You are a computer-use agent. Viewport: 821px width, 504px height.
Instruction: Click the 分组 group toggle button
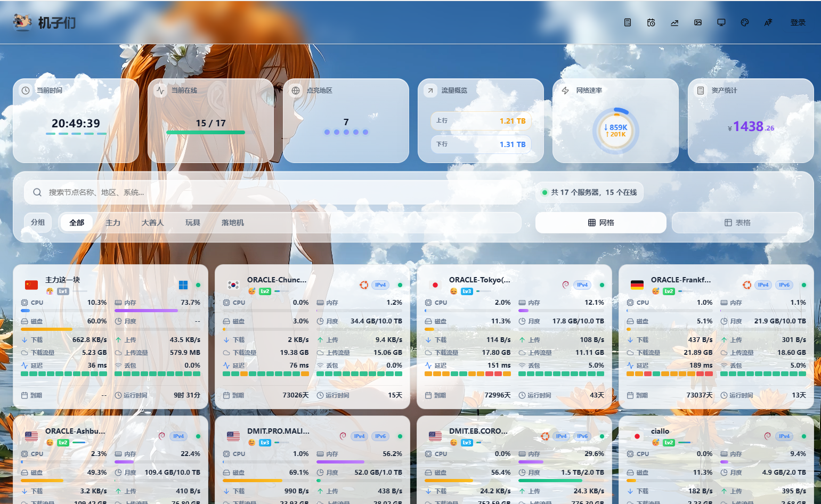[x=38, y=223]
